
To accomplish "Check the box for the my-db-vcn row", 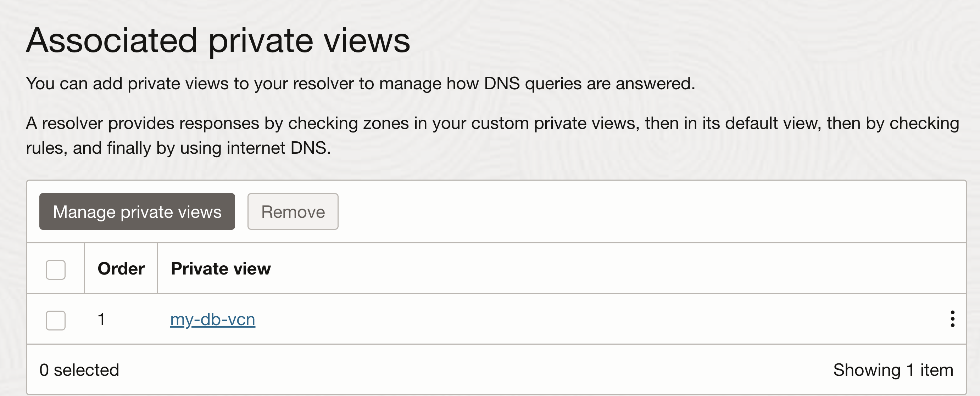I will 56,320.
